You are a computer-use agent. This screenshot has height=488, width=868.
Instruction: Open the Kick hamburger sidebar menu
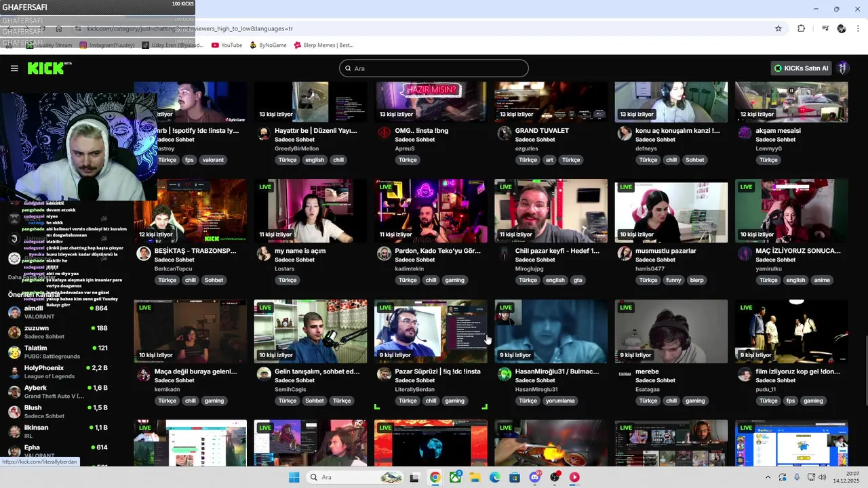(14, 68)
